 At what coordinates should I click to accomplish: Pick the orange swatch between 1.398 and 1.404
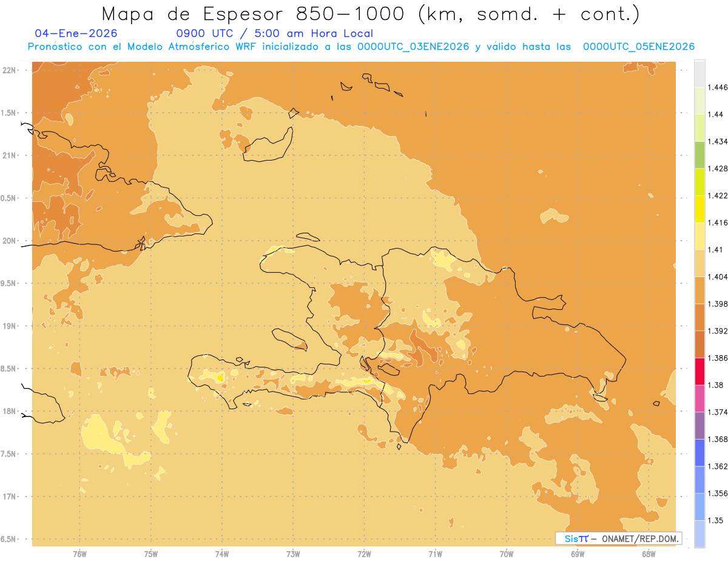click(699, 290)
